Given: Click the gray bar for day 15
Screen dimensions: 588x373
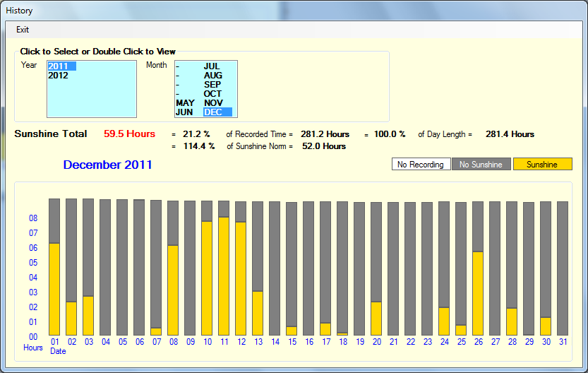Looking at the screenshot, I should tap(292, 261).
